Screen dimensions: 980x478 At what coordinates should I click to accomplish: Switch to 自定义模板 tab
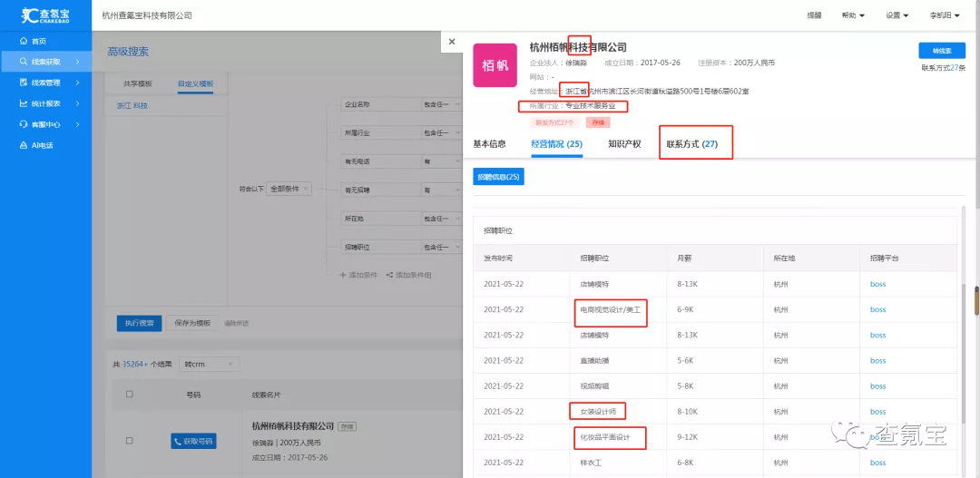click(196, 83)
